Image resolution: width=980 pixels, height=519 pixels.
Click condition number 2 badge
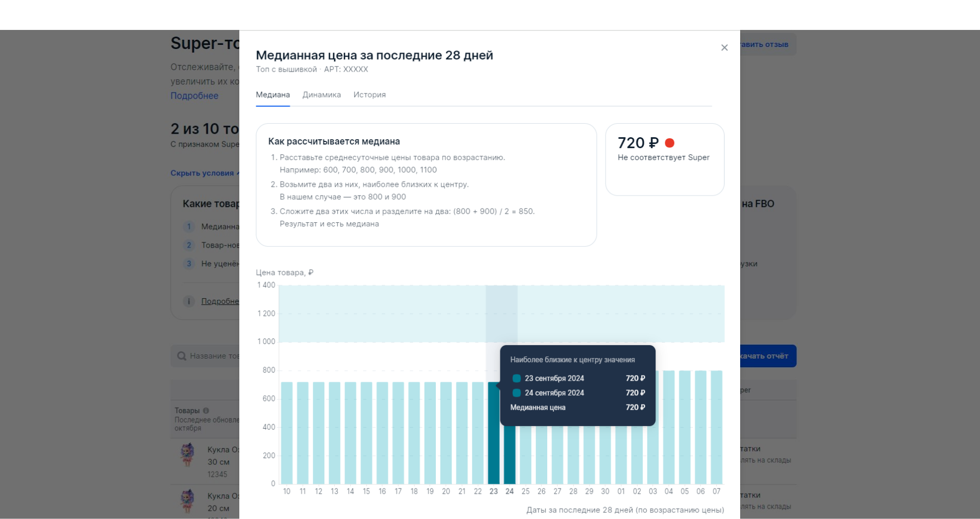coord(189,245)
